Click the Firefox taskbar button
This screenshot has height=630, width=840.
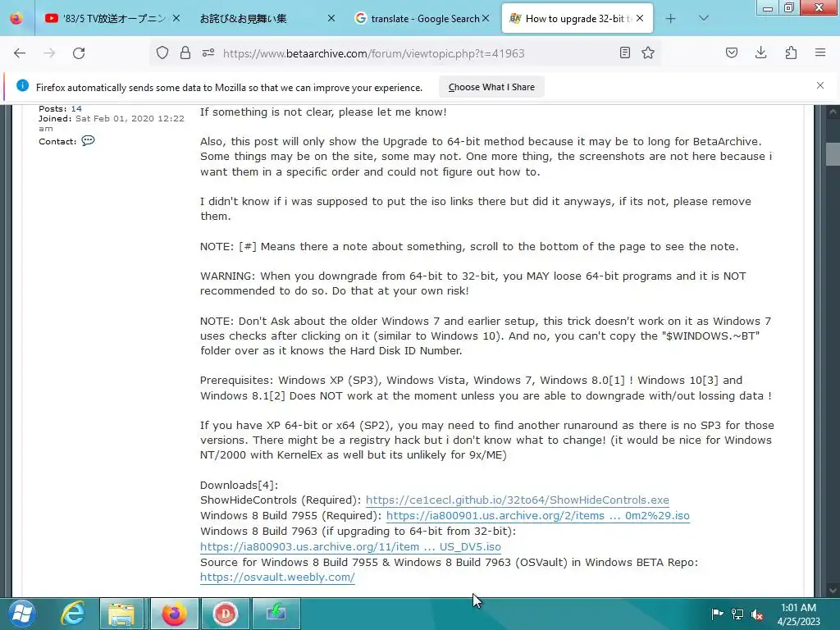(x=174, y=614)
